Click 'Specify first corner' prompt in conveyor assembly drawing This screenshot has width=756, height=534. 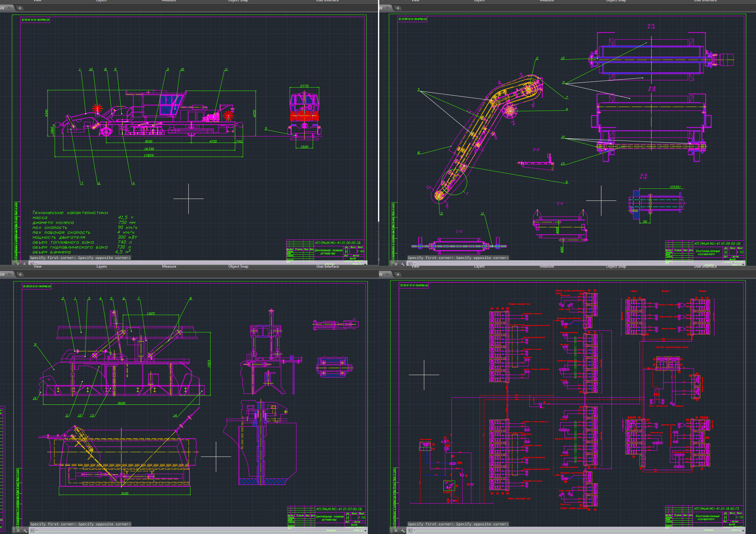[x=458, y=258]
